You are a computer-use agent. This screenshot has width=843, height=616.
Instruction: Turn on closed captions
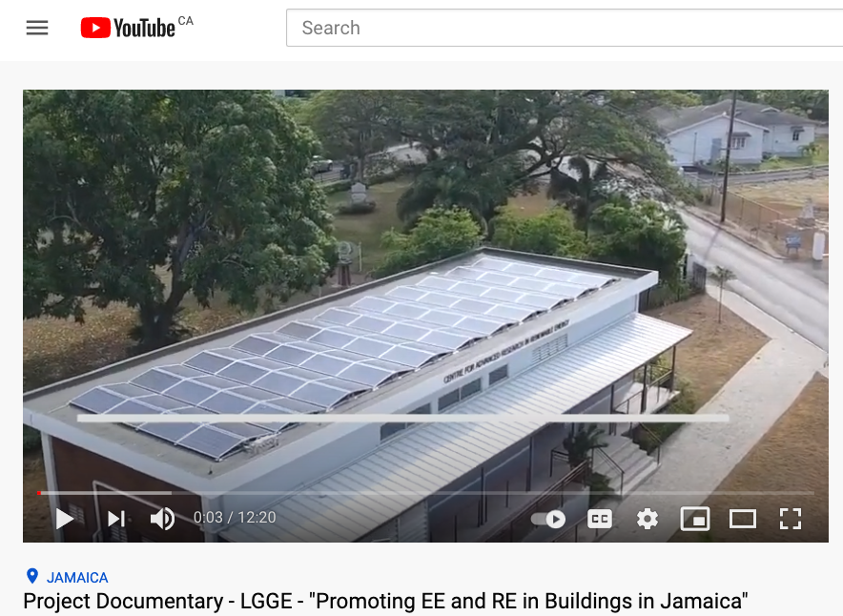click(x=600, y=520)
